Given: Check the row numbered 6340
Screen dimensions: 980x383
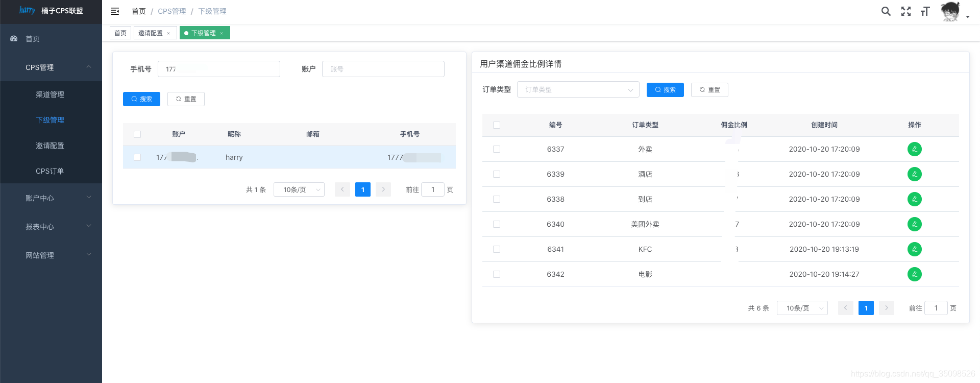Looking at the screenshot, I should coord(497,224).
